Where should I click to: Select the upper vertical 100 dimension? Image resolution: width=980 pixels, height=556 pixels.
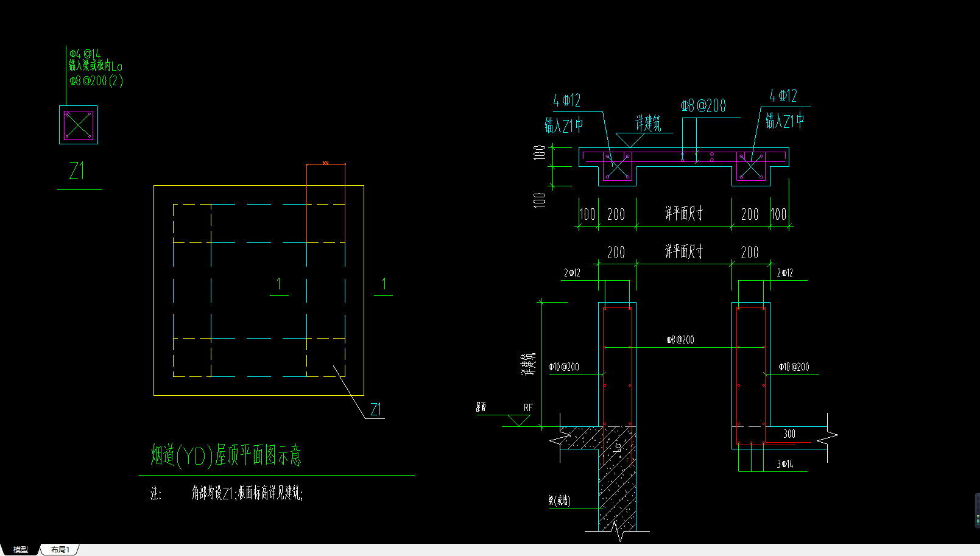[x=540, y=152]
